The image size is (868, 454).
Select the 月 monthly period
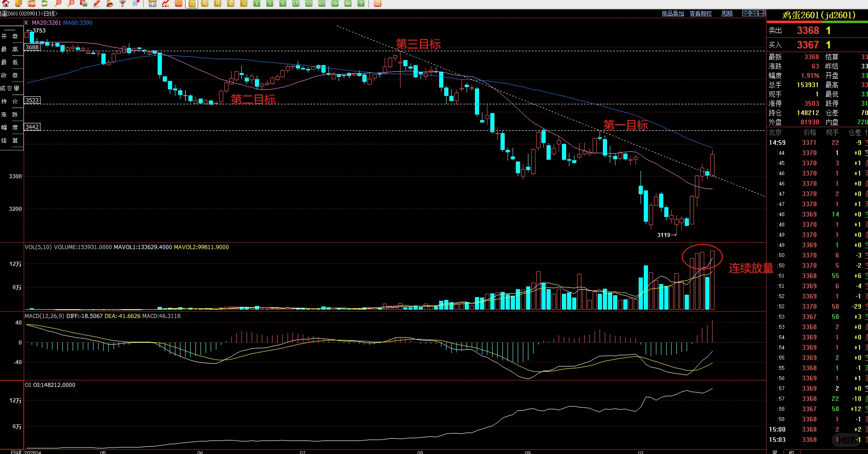click(x=218, y=3)
